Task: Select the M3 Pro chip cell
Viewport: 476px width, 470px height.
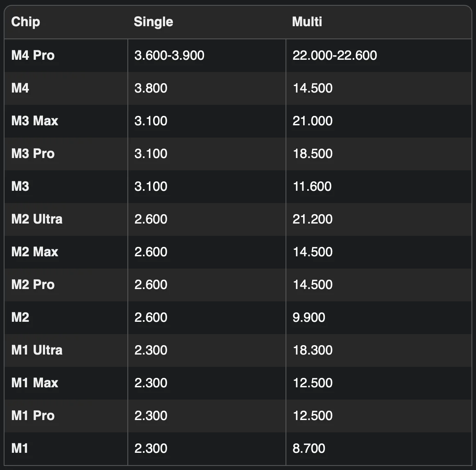Action: [33, 154]
